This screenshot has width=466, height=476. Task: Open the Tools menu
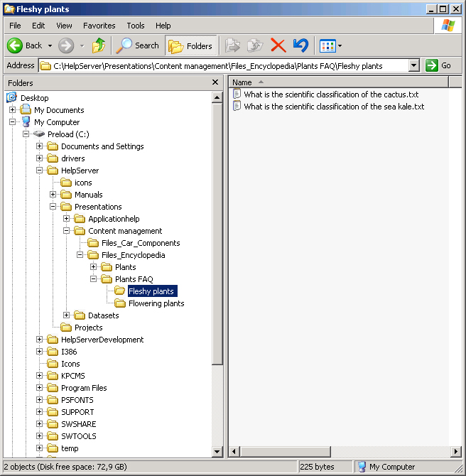tap(136, 26)
